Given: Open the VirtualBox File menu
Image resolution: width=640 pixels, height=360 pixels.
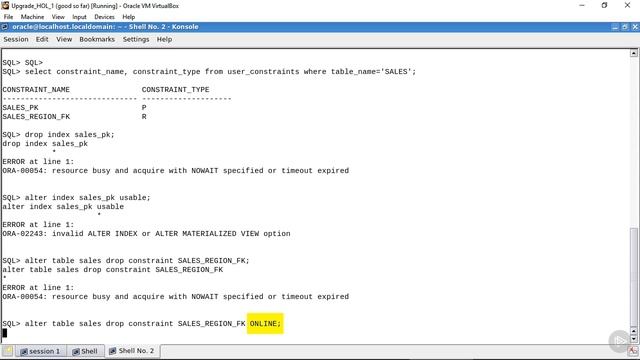Looking at the screenshot, I should pyautogui.click(x=8, y=17).
